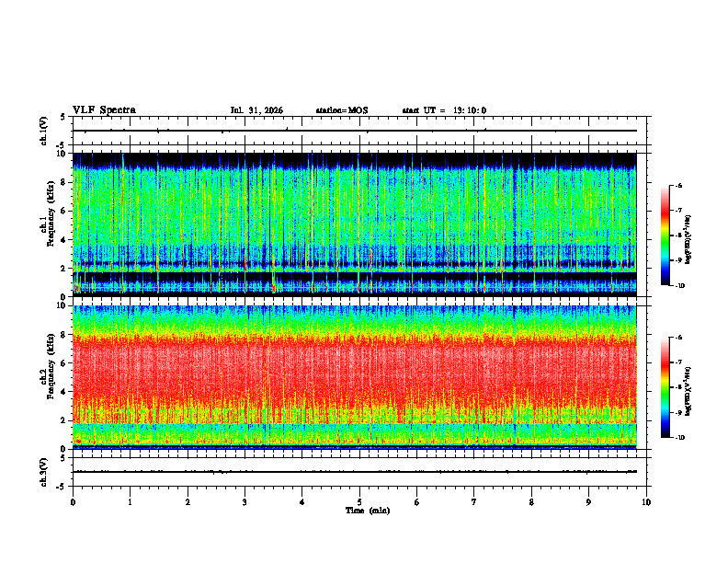Click the -6 label on upper color scale

pos(678,185)
